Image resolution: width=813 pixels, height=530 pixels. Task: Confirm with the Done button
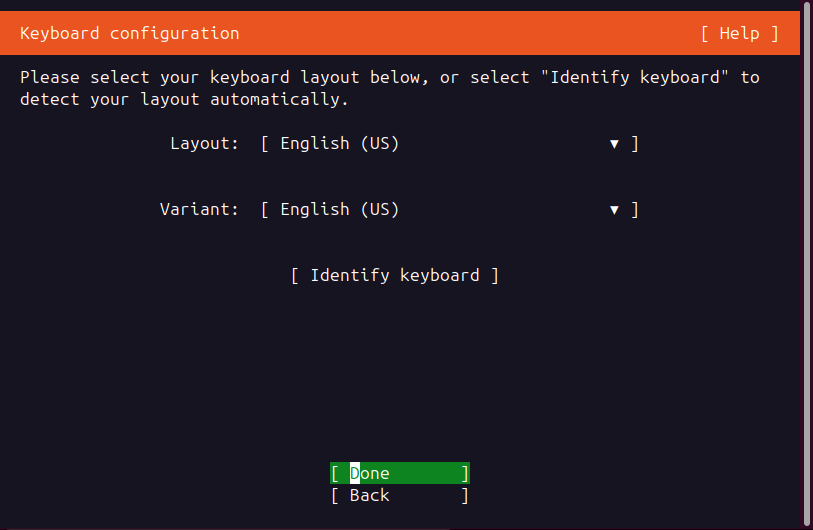(x=400, y=473)
